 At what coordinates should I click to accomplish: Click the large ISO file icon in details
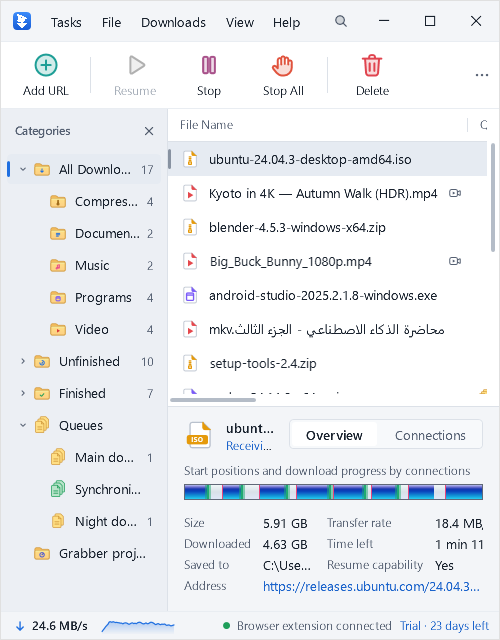199,436
